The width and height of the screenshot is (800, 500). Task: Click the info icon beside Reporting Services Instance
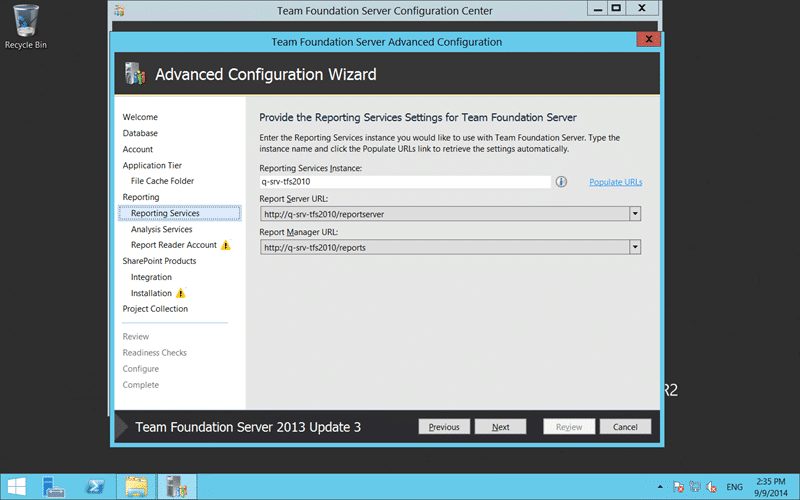[561, 182]
